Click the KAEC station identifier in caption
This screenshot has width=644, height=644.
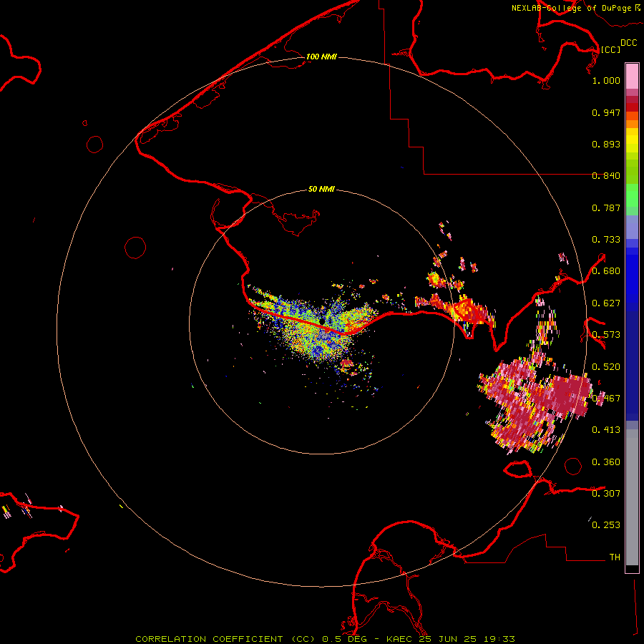point(400,639)
